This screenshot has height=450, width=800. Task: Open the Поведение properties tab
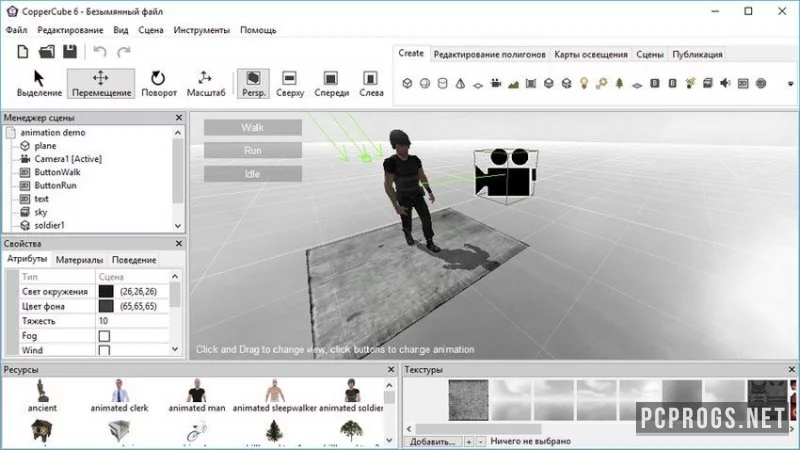click(x=134, y=260)
